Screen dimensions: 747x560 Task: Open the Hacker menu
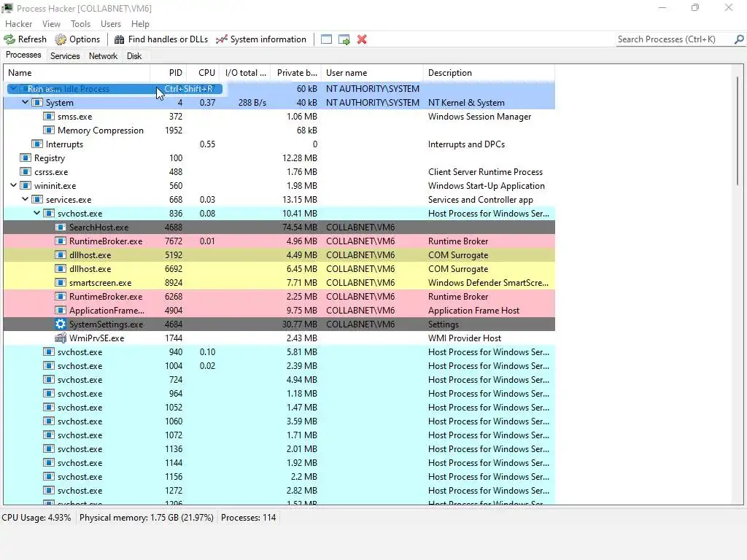[x=18, y=24]
